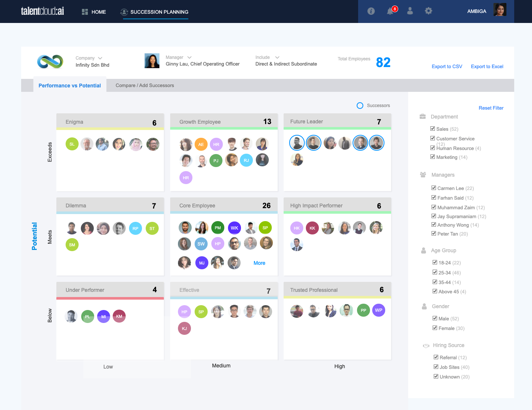Go to HOME in the navigation
The width and height of the screenshot is (532, 410).
(94, 12)
